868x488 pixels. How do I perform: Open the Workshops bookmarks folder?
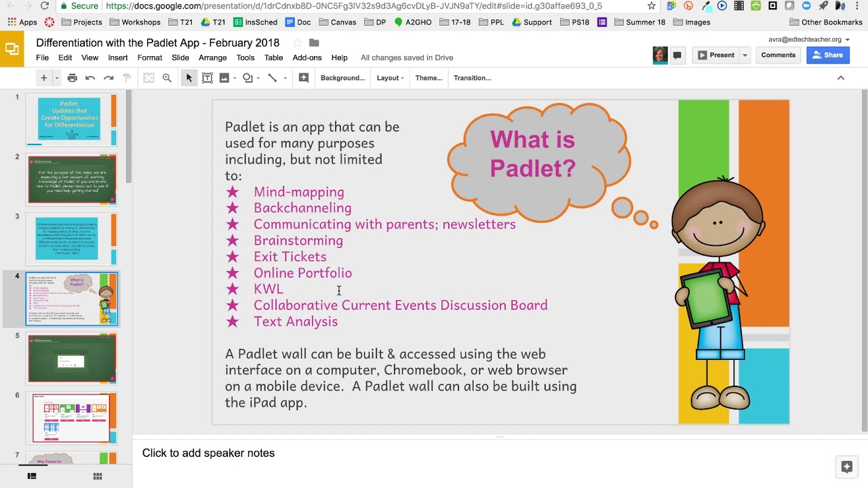[135, 22]
